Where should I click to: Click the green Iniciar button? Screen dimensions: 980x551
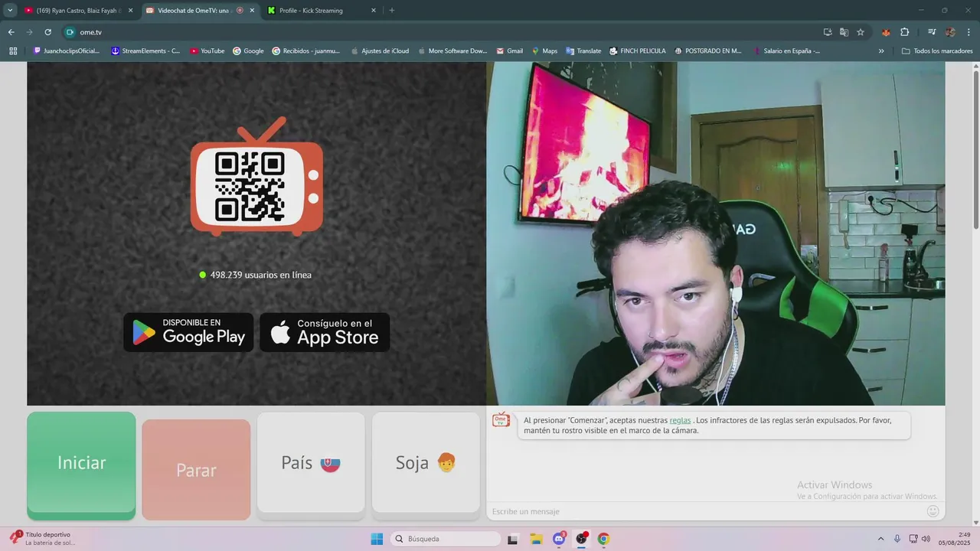(x=81, y=466)
